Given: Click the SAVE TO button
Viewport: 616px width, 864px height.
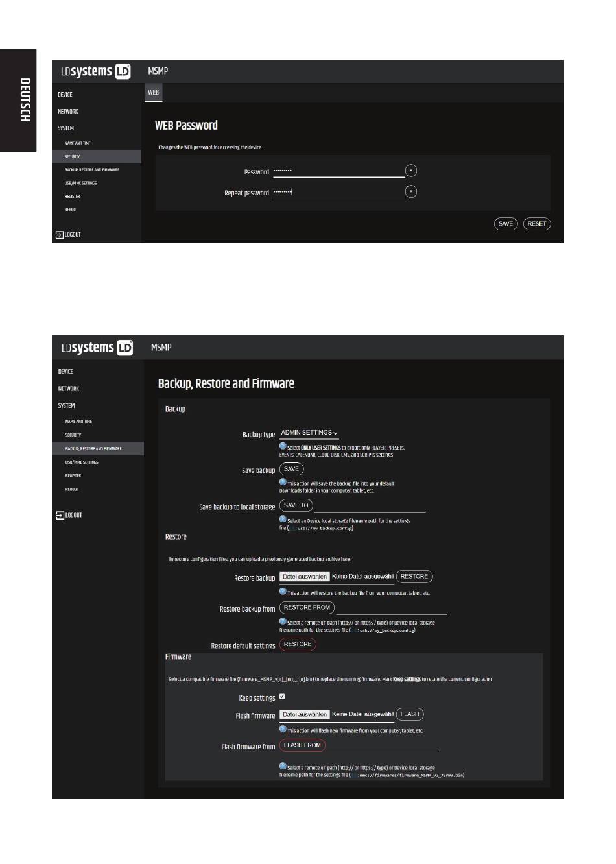Looking at the screenshot, I should click(x=296, y=505).
